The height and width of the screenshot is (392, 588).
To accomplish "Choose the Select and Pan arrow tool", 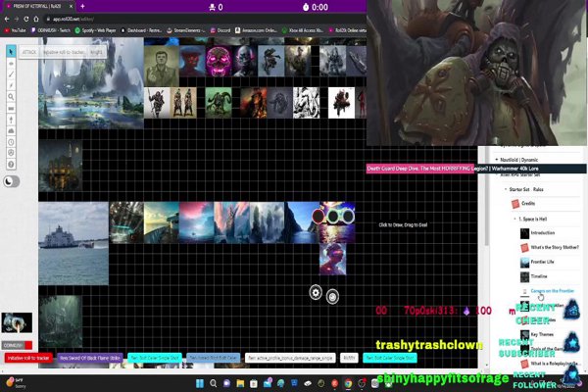I will pos(11,51).
